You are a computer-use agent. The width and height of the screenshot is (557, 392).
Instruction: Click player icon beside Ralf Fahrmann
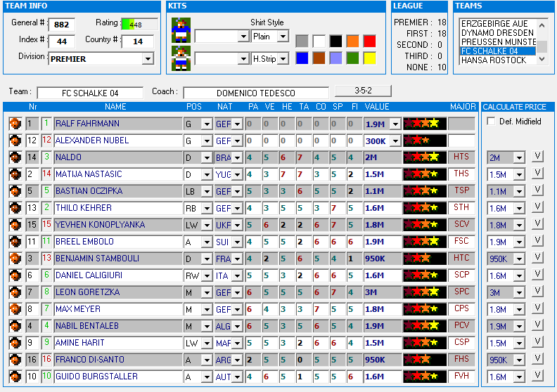(x=14, y=124)
